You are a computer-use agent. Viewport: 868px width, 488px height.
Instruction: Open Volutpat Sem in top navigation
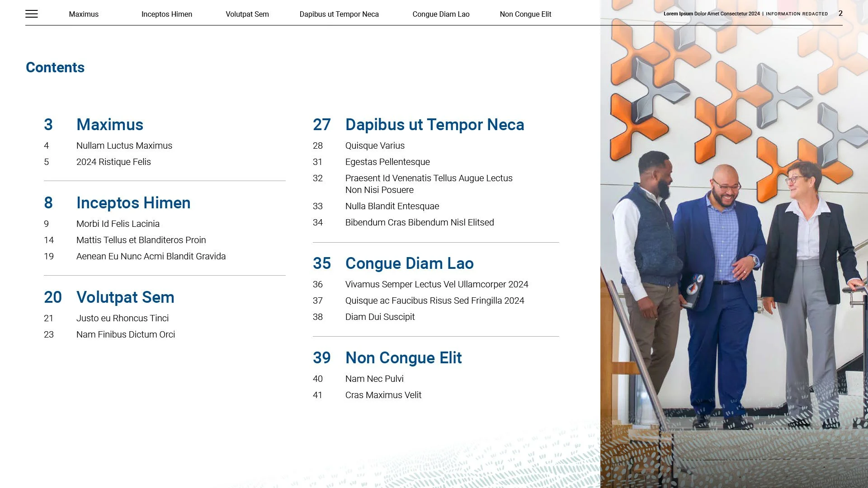pos(247,14)
